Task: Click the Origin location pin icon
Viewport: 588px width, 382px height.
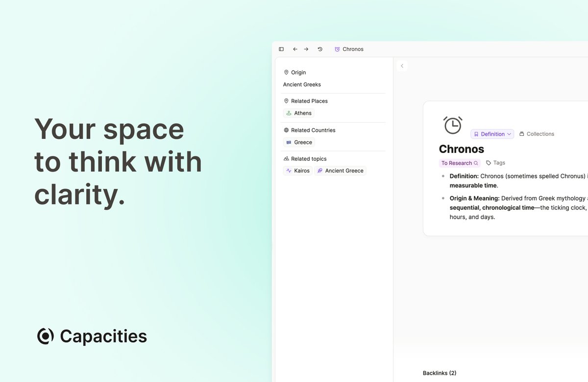Action: tap(286, 73)
